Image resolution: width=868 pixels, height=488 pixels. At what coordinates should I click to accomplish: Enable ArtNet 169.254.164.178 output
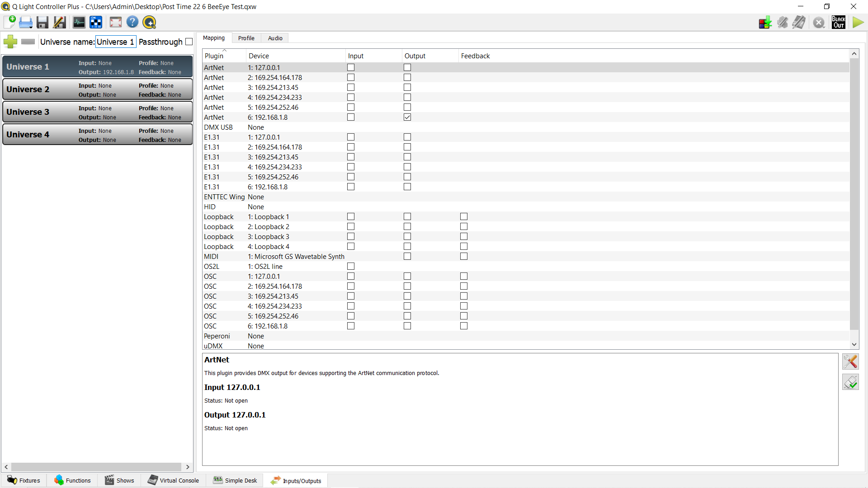pyautogui.click(x=407, y=77)
